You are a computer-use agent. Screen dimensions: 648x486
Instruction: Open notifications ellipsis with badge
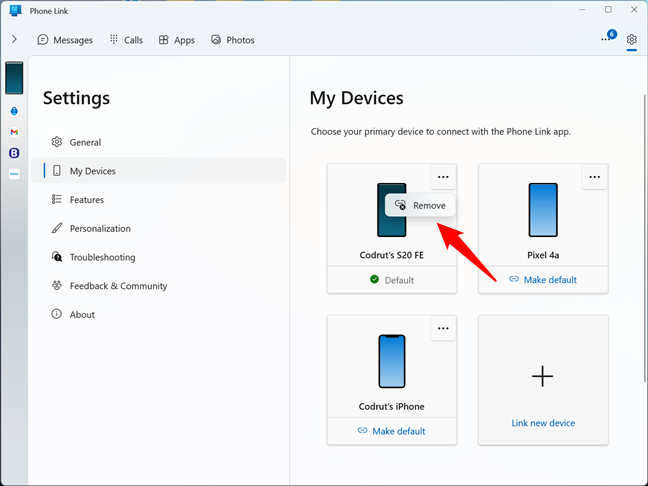(x=608, y=37)
